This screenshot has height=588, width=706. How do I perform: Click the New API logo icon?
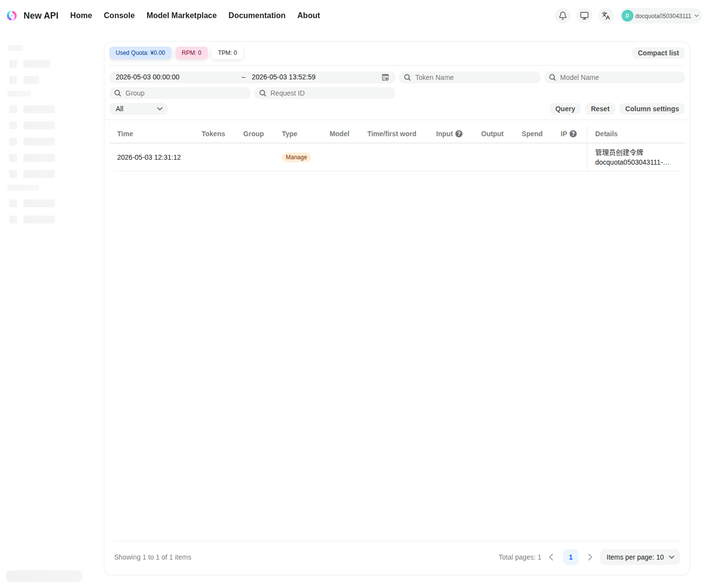12,16
